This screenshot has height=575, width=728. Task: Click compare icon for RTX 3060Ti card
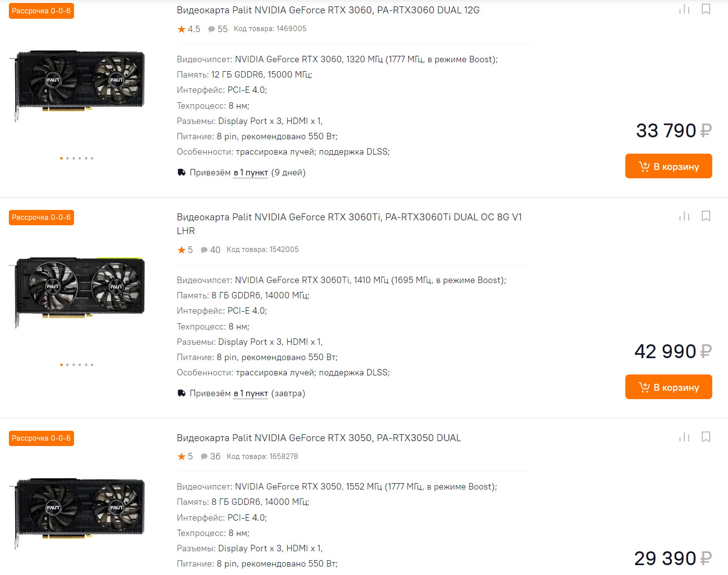tap(684, 216)
